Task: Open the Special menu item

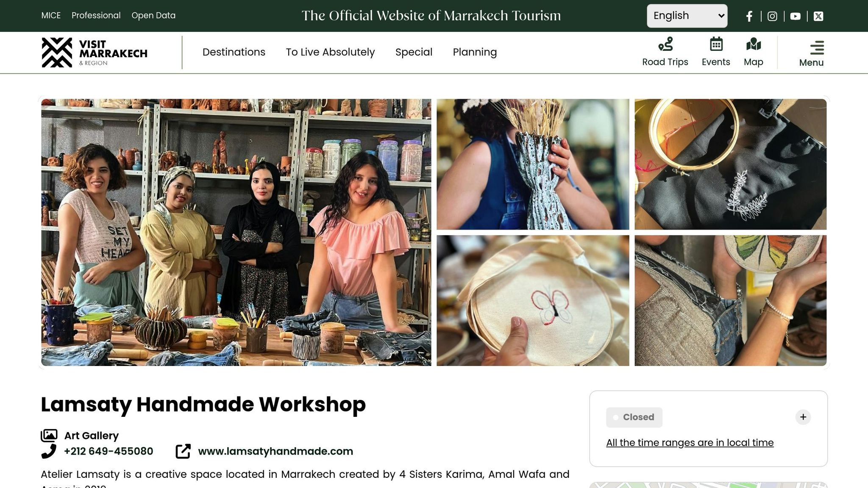Action: 414,52
